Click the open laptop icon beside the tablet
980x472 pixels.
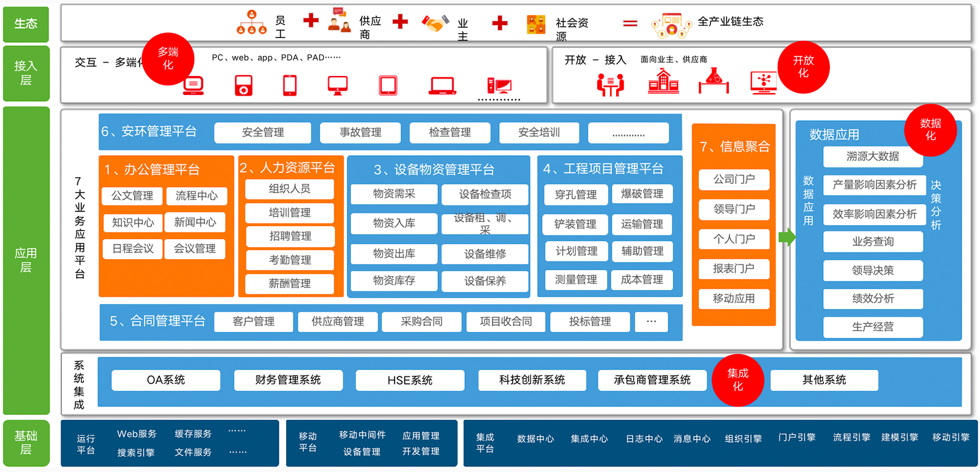click(x=442, y=86)
